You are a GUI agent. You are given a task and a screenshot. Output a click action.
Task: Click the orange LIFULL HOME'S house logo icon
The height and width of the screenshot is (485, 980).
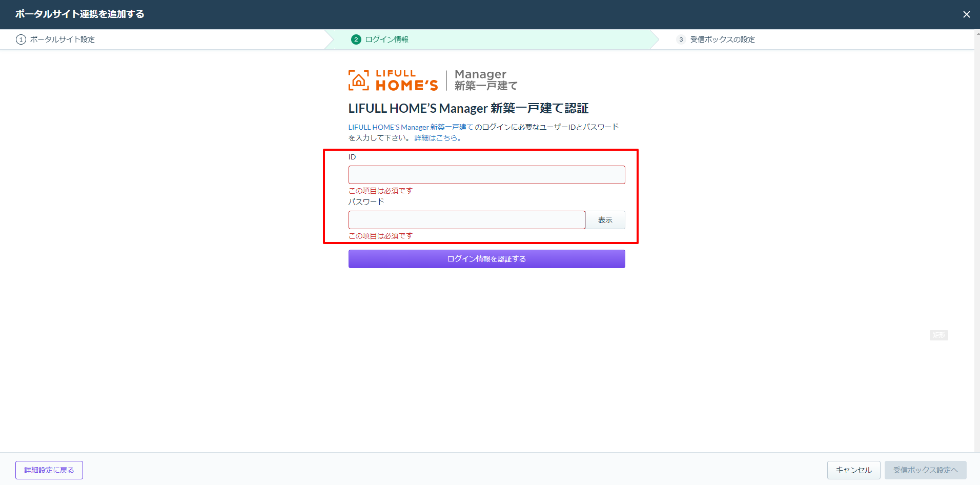pos(359,80)
